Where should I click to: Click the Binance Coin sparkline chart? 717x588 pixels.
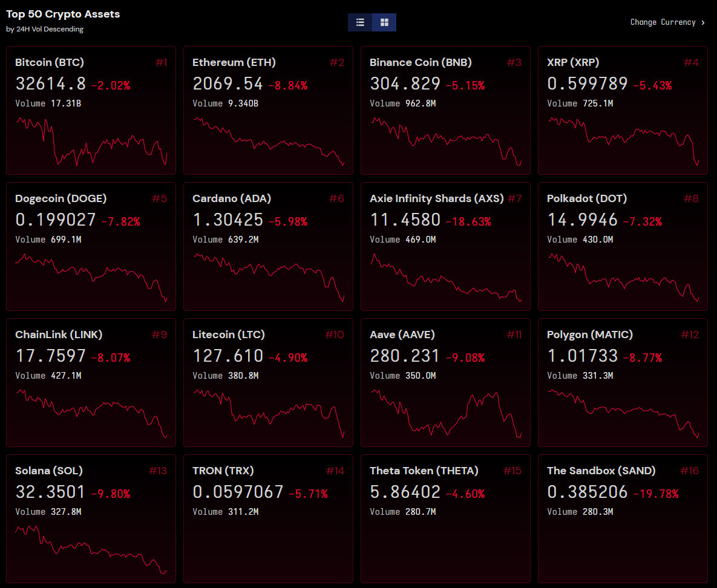pos(446,142)
